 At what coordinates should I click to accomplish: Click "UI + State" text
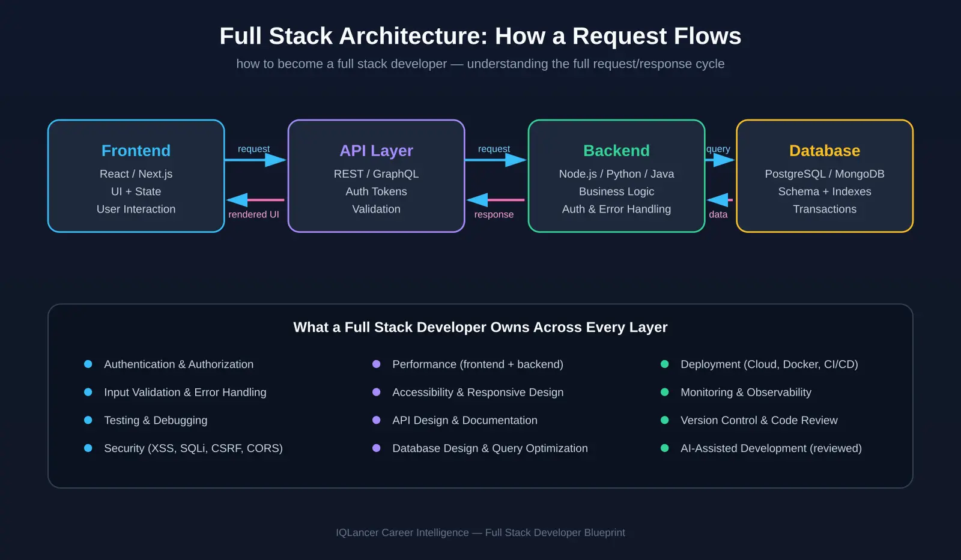tap(136, 191)
